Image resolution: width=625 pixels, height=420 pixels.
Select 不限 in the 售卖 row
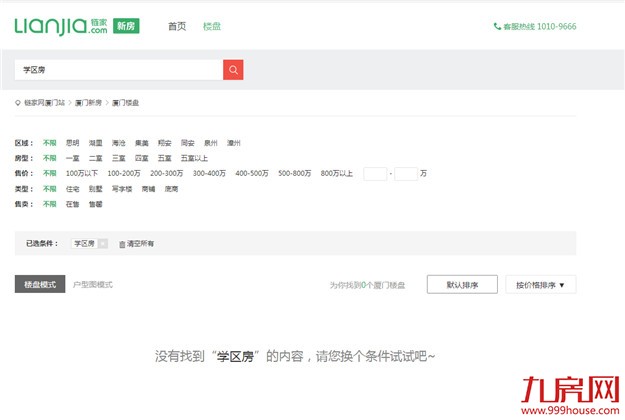tap(50, 204)
